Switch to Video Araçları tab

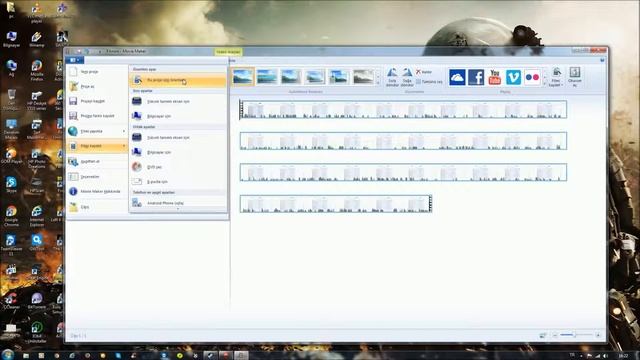[228, 52]
